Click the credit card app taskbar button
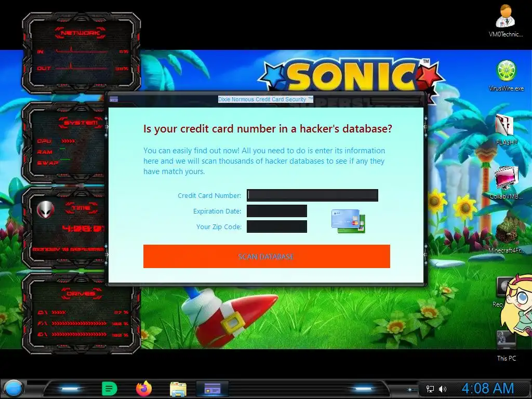The width and height of the screenshot is (532, 399). [x=212, y=389]
